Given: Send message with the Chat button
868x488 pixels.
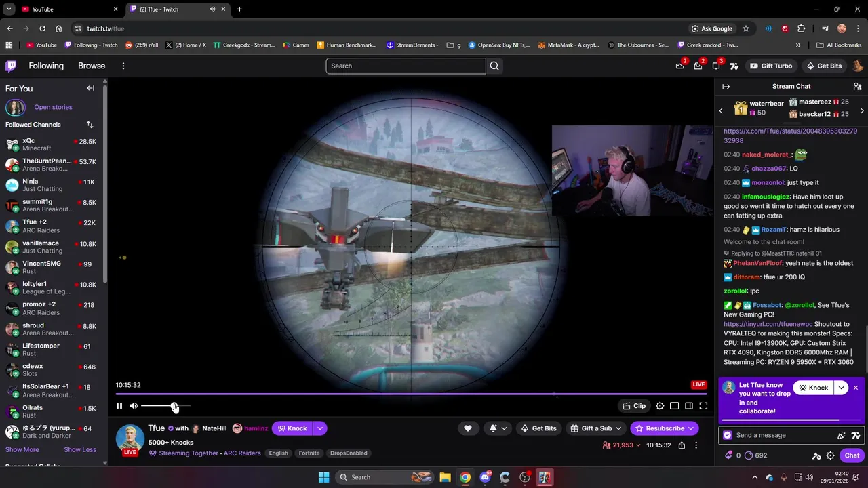Looking at the screenshot, I should pos(852,455).
